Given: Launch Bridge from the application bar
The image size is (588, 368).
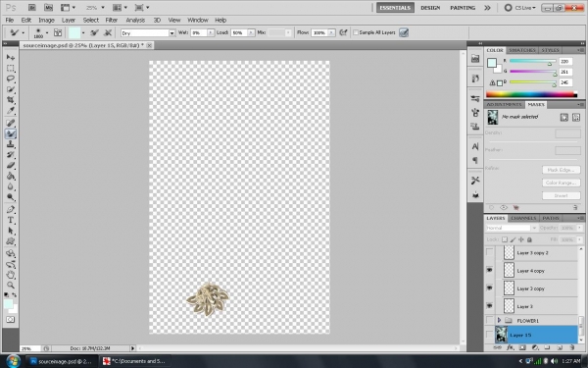Looking at the screenshot, I should [32, 8].
